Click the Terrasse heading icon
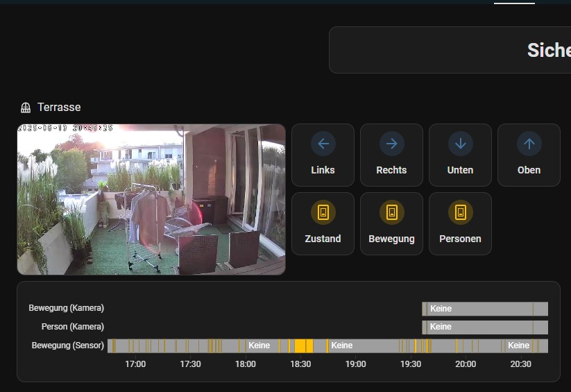 26,108
